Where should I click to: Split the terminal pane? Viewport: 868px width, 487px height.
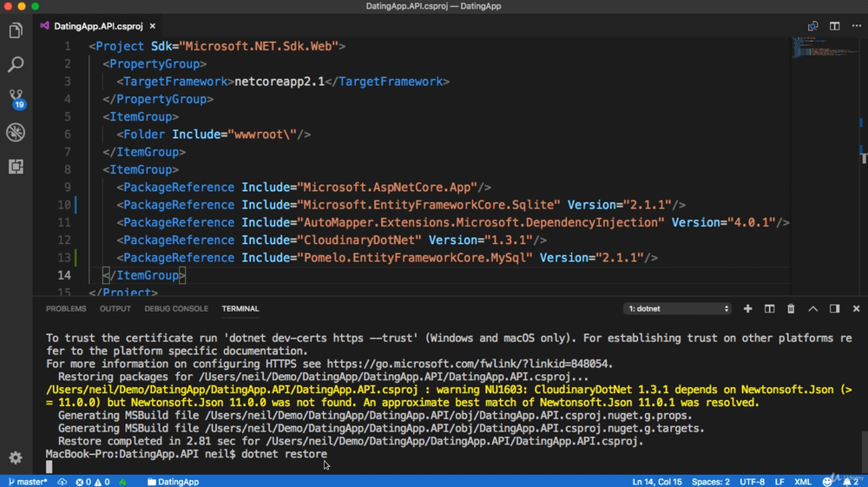click(769, 309)
